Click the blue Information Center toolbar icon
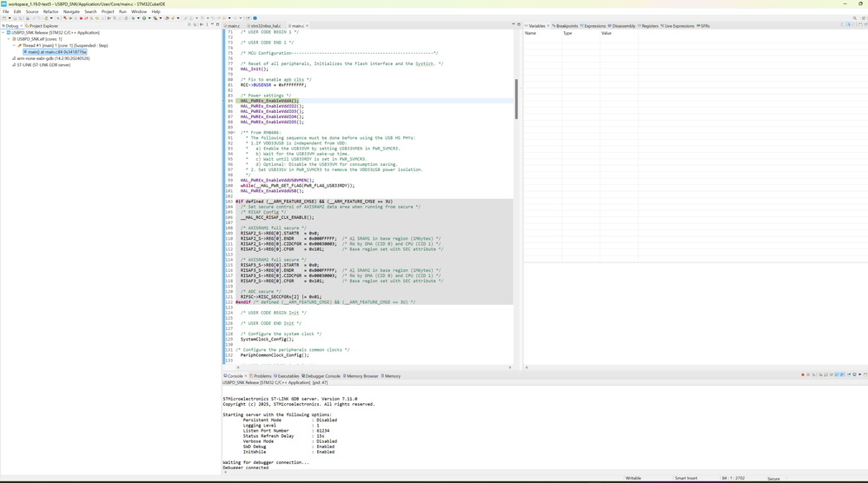 pyautogui.click(x=255, y=18)
